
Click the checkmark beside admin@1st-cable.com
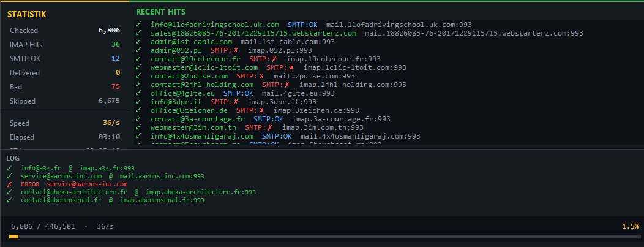pos(138,42)
